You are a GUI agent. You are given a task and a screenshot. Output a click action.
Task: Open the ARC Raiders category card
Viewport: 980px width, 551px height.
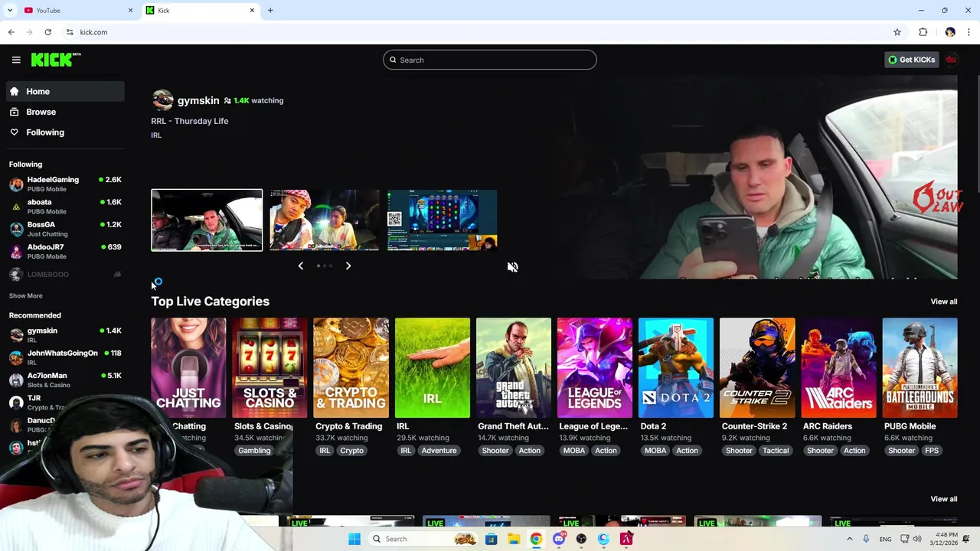[838, 368]
